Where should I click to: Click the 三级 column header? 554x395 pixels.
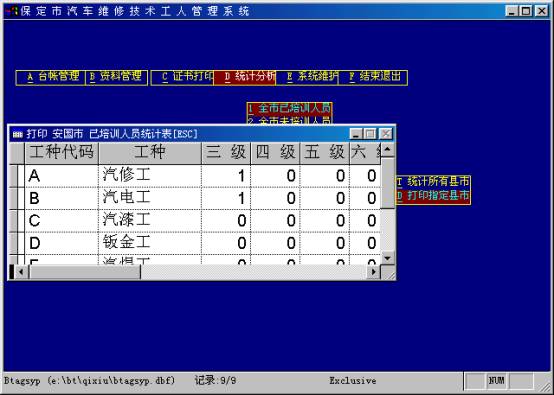pyautogui.click(x=226, y=153)
